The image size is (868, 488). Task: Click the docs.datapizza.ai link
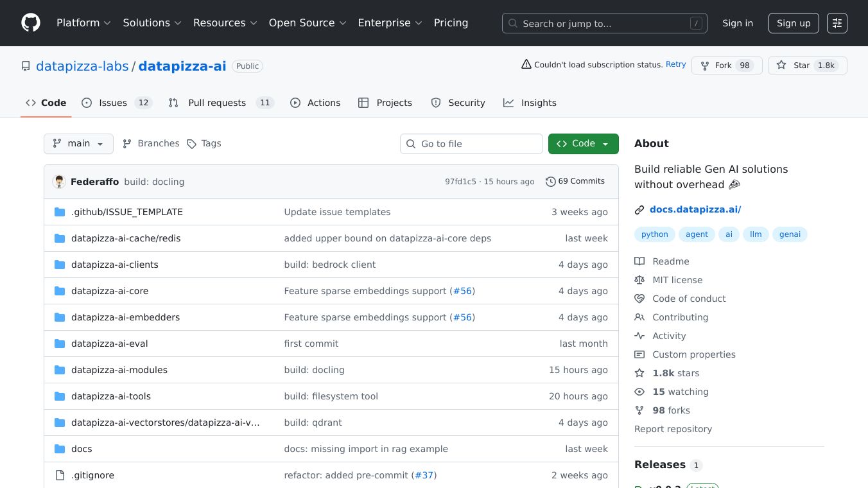695,209
